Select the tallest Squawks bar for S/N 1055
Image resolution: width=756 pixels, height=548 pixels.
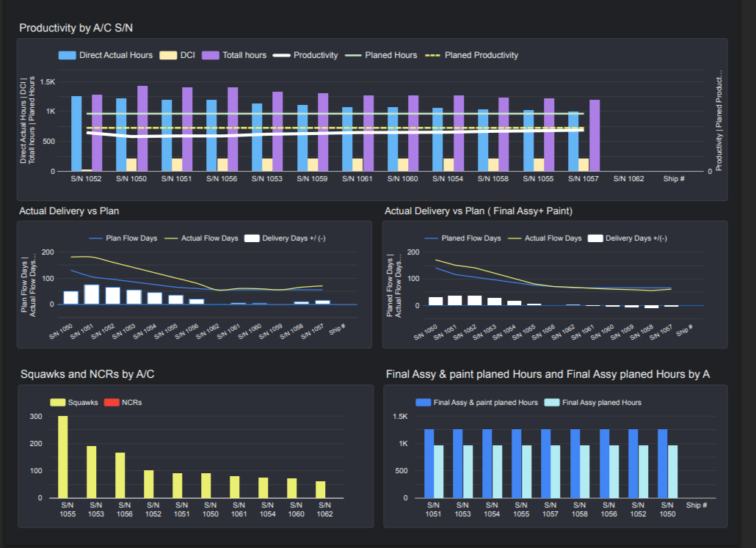click(x=63, y=456)
